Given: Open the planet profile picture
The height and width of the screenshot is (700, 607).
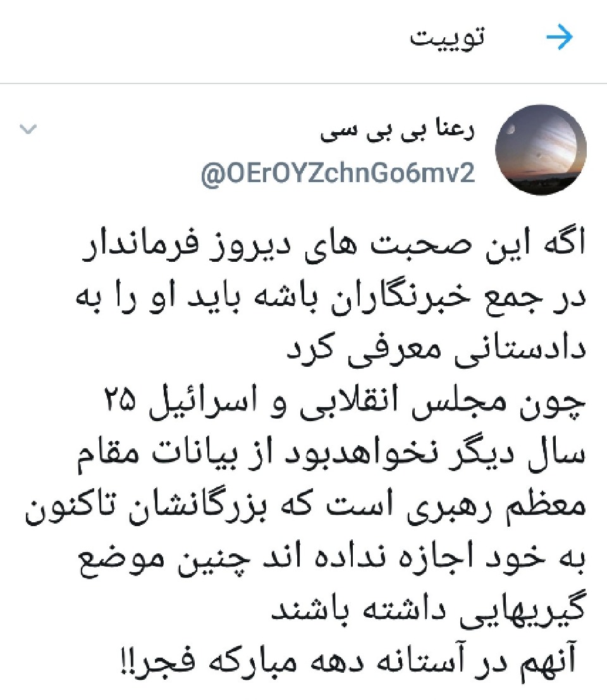Looking at the screenshot, I should (x=541, y=150).
